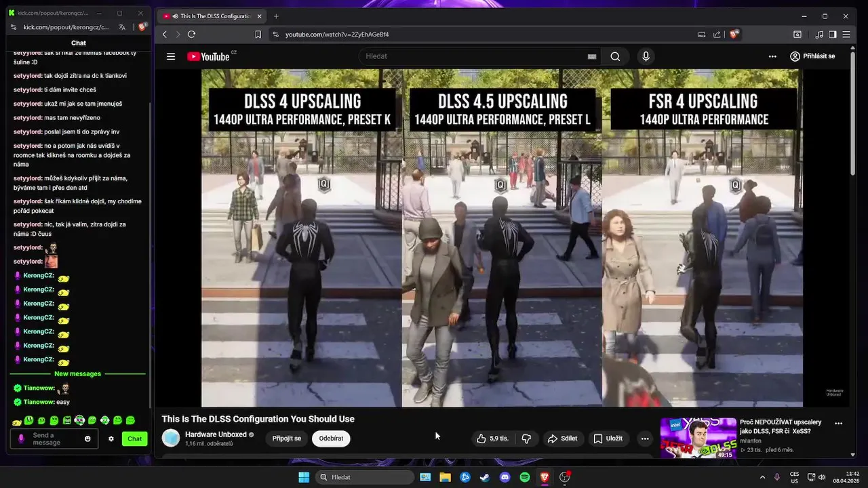
Task: Click the Odebírat subscribe button
Action: tap(331, 439)
